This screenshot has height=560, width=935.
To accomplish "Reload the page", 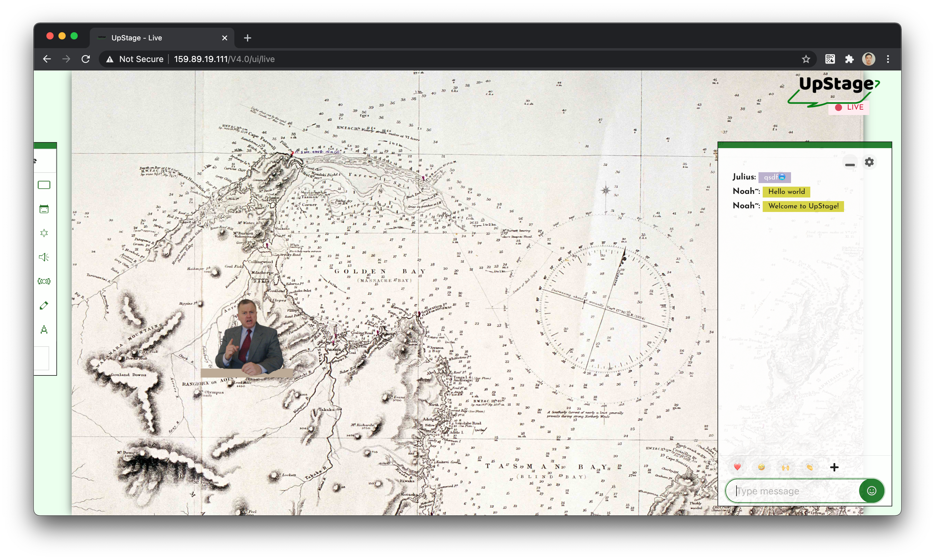I will tap(86, 59).
